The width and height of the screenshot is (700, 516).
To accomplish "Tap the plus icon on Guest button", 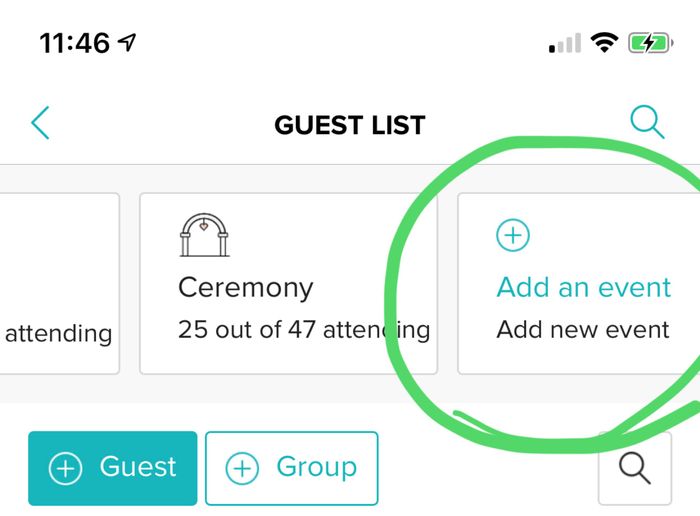I will click(x=66, y=468).
